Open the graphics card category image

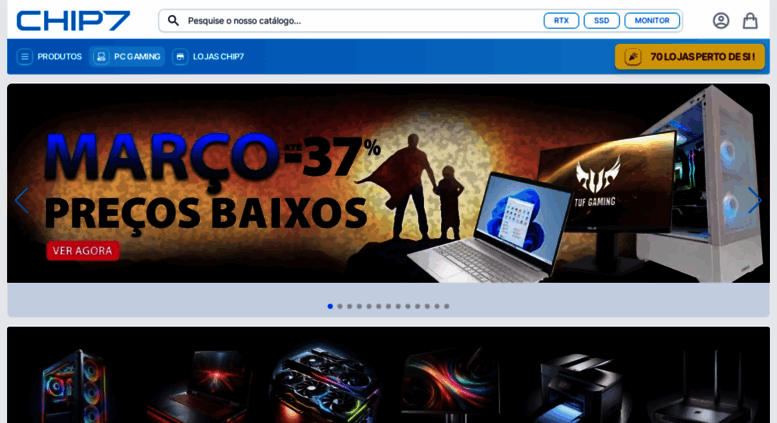[326, 385]
